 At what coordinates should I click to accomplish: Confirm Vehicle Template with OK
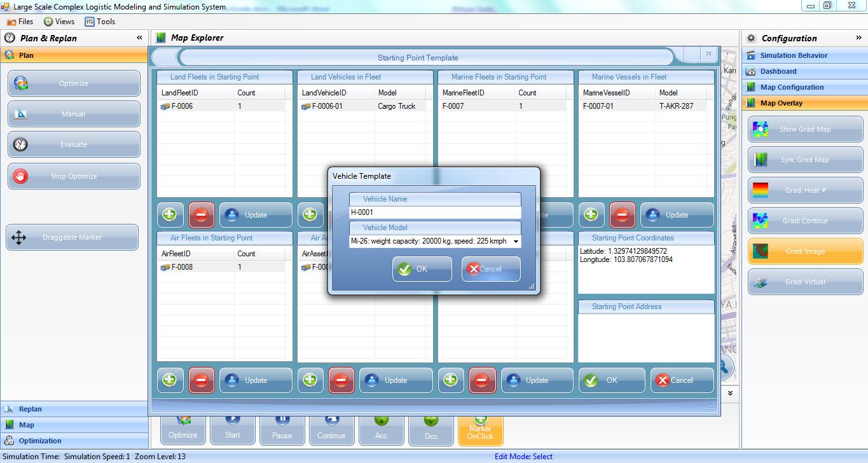tap(422, 269)
